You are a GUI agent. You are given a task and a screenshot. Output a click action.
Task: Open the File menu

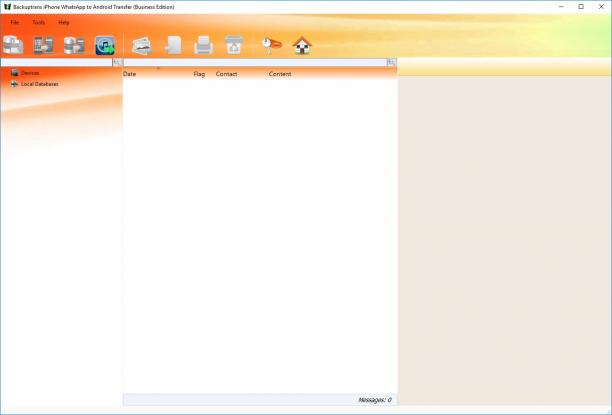coord(14,23)
